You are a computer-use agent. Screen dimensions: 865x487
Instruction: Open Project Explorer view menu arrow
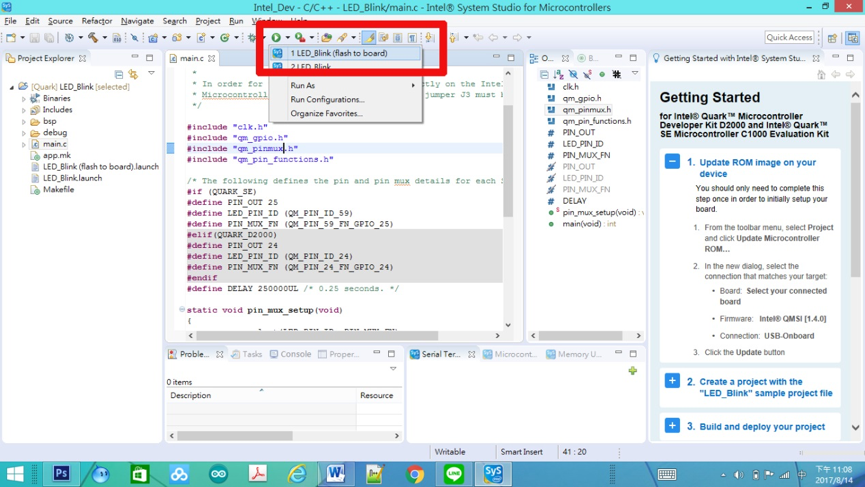tap(151, 73)
